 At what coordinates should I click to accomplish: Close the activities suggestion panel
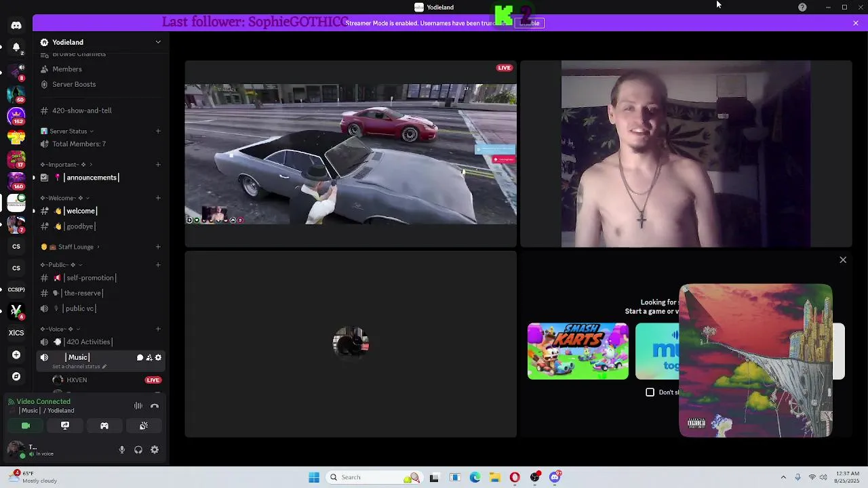pos(843,260)
